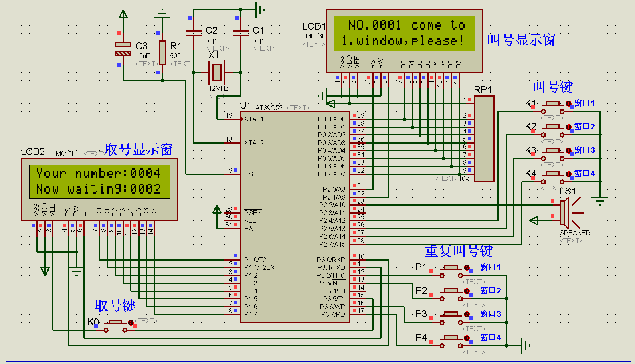635x364 pixels.
Task: Click the K4 call button for window 4
Action: click(553, 178)
